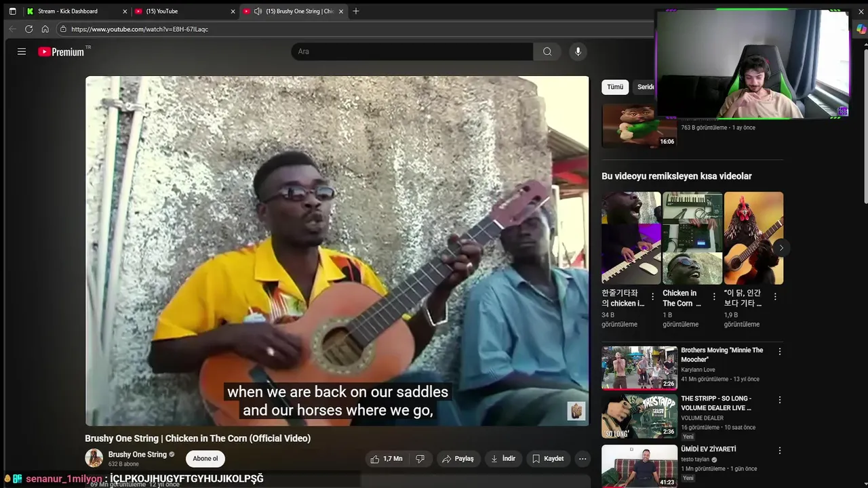Click 'testo taylan' channel name

[695, 459]
